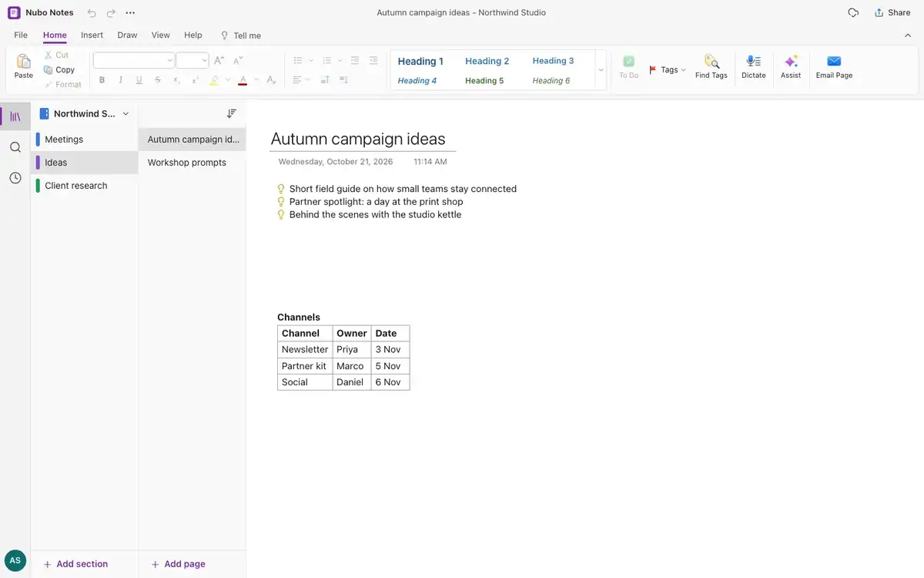Toggle italic formatting

click(120, 79)
